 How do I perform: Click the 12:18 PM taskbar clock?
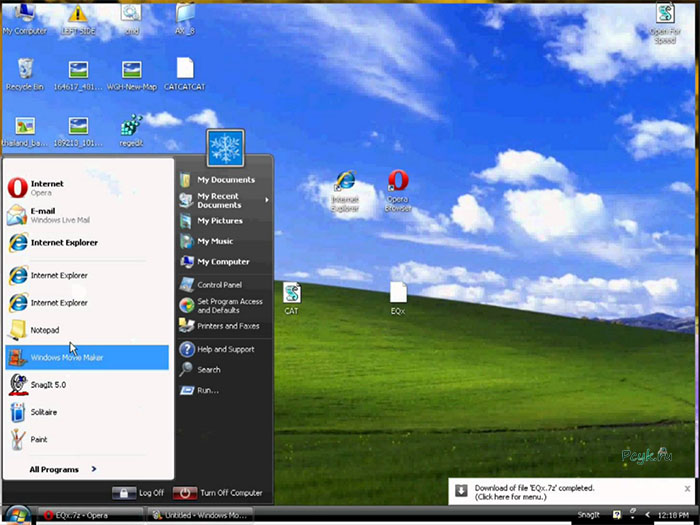673,515
